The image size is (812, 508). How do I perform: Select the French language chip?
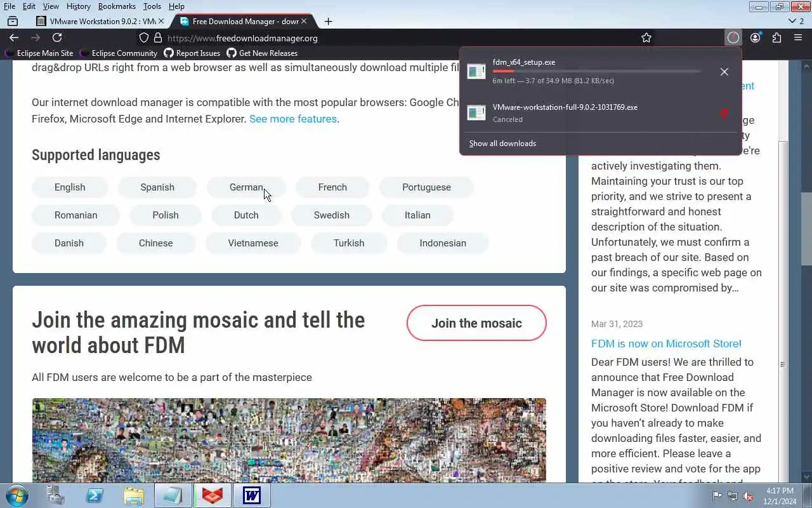[332, 187]
